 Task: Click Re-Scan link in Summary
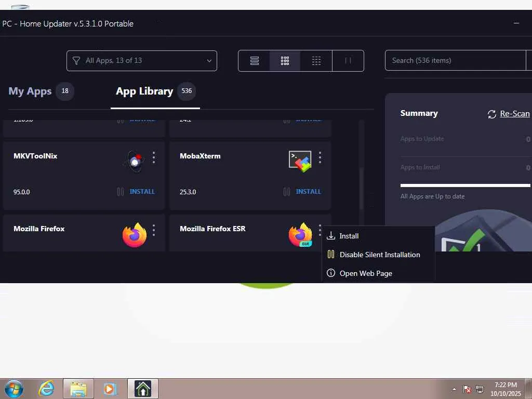coord(514,114)
